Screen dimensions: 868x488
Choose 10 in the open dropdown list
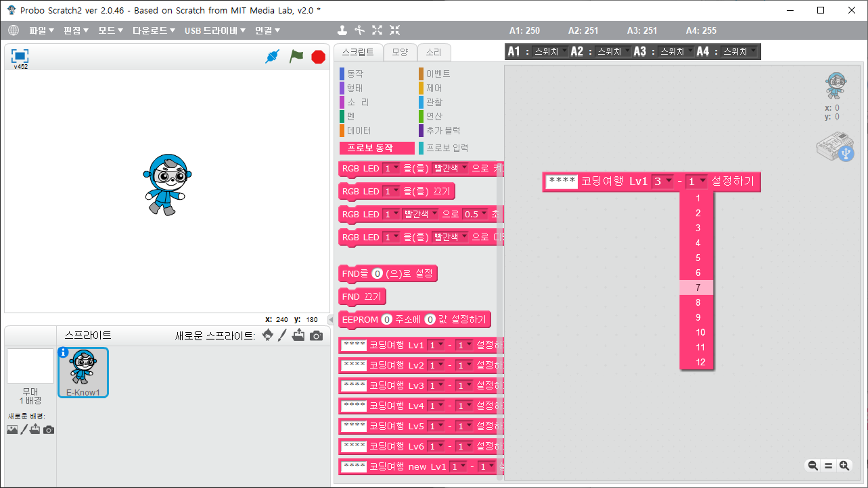[697, 332]
